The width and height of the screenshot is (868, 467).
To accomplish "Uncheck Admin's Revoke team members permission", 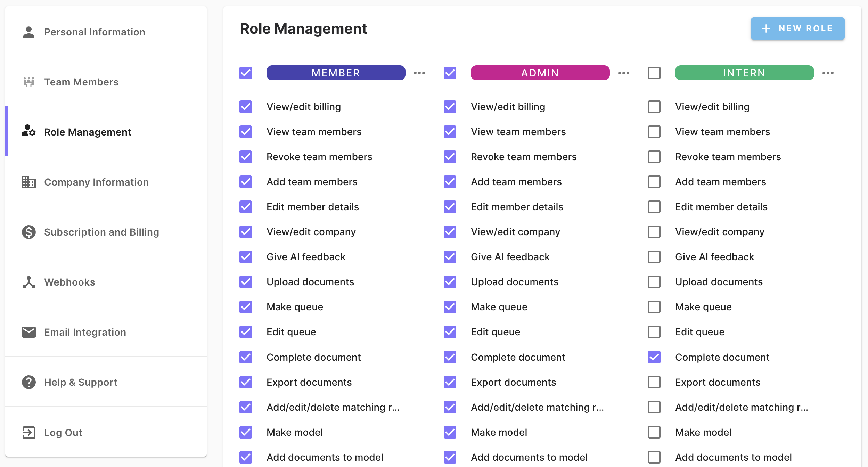I will (450, 157).
